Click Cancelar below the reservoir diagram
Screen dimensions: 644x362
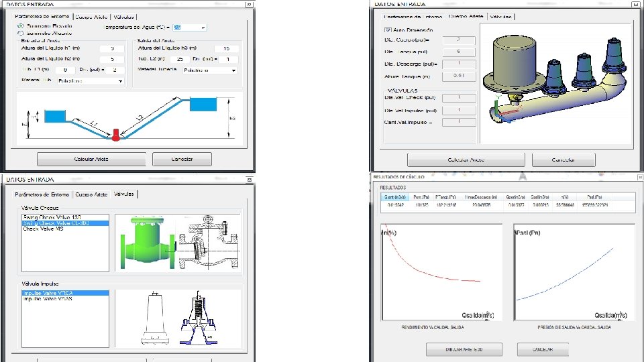[182, 160]
